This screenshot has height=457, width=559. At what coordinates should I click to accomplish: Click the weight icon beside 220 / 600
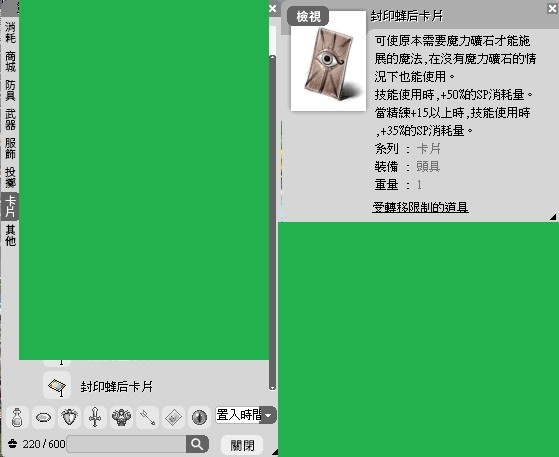point(12,444)
